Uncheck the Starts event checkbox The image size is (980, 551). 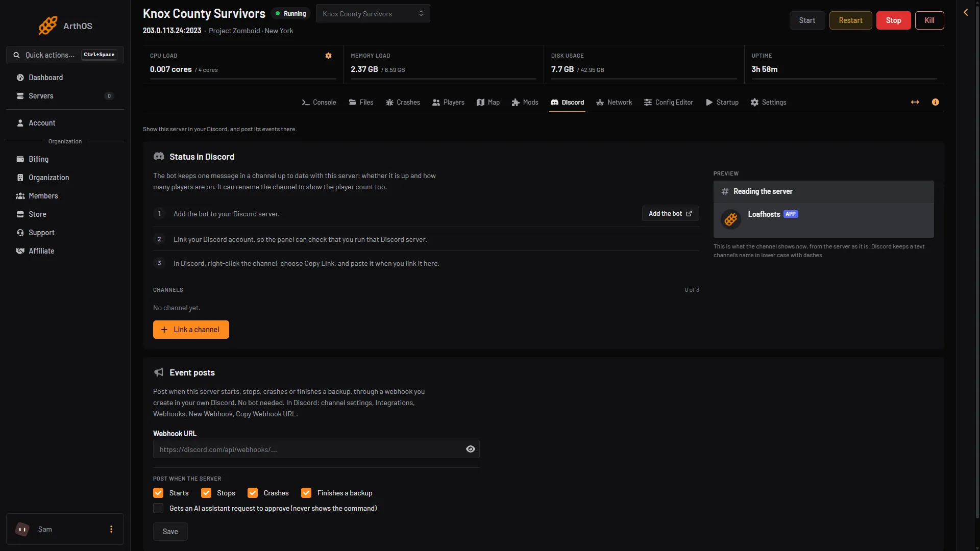coord(158,493)
